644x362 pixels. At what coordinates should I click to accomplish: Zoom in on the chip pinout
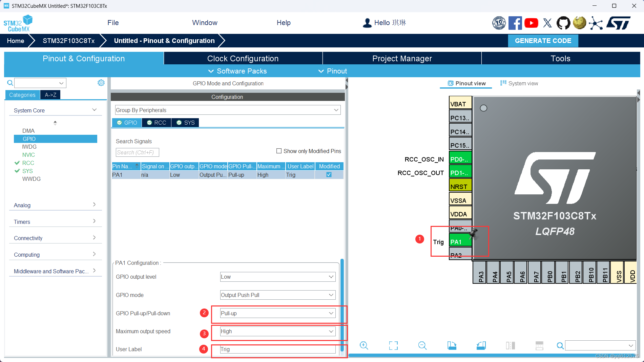click(x=364, y=345)
